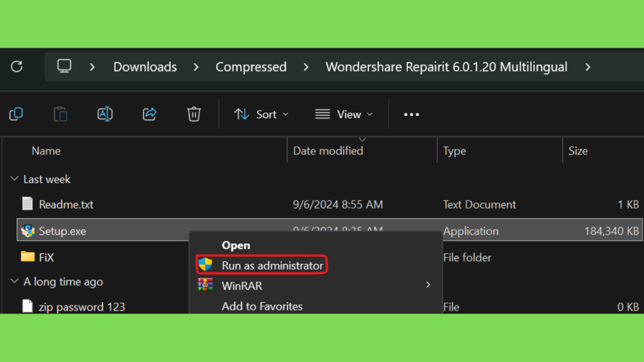Click the Setup.exe application icon
This screenshot has width=644, height=362.
tap(28, 231)
